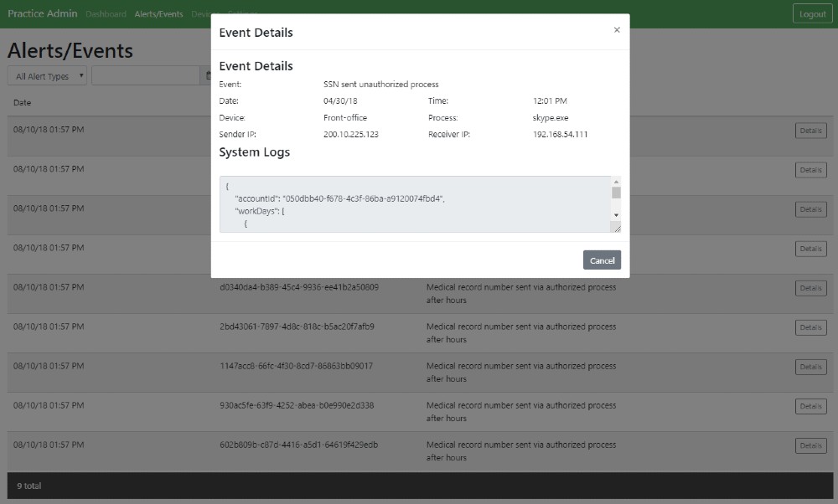This screenshot has width=838, height=504.
Task: Click Details for event 2bd43061 row
Action: [x=810, y=327]
